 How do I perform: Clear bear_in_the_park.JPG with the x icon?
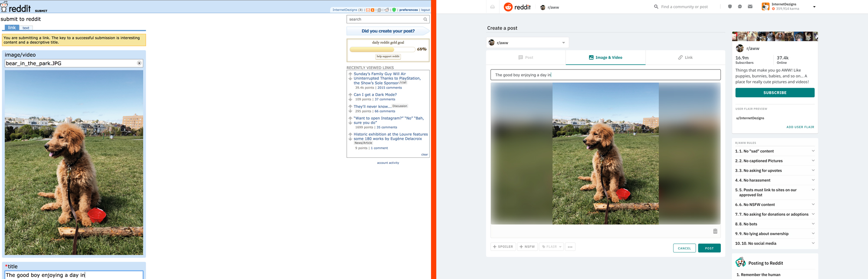[139, 63]
